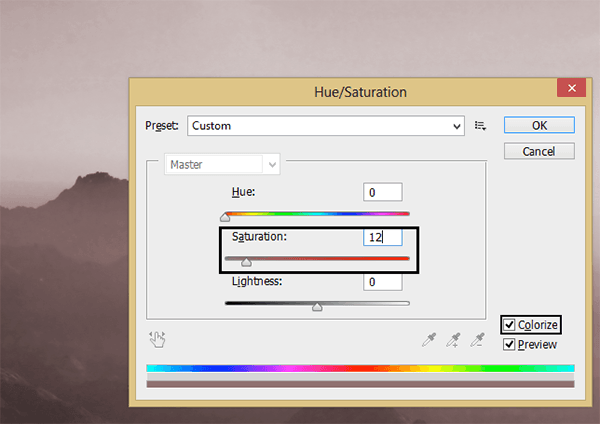
Task: Click the Saturation slider handle
Action: 246,262
